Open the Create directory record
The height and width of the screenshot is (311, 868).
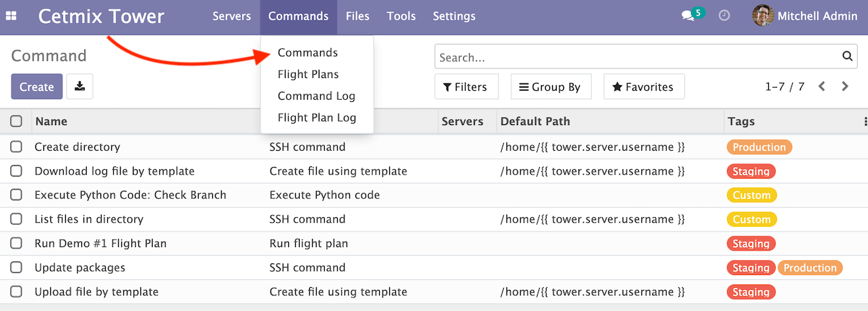coord(77,147)
